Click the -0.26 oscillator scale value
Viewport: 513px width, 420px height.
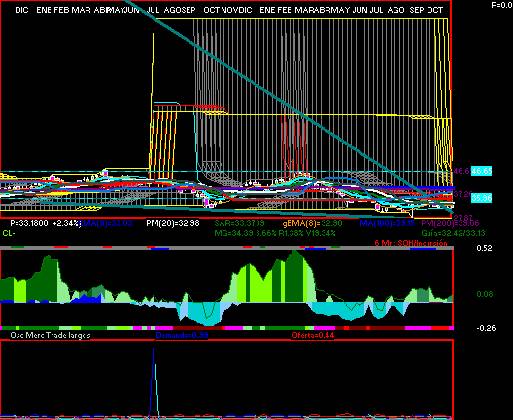[486, 328]
